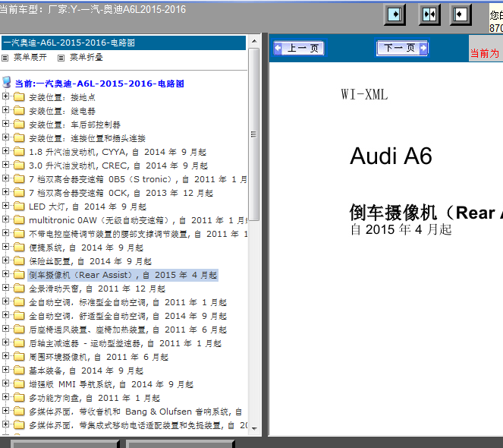Click the tree scrollbar up arrow
The width and height of the screenshot is (503, 448).
point(254,41)
